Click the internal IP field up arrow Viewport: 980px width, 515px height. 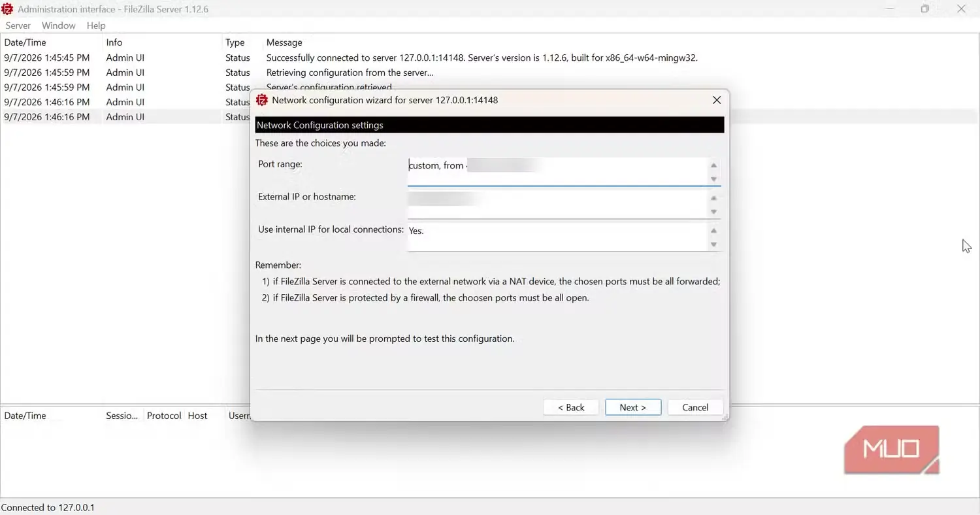pos(714,231)
